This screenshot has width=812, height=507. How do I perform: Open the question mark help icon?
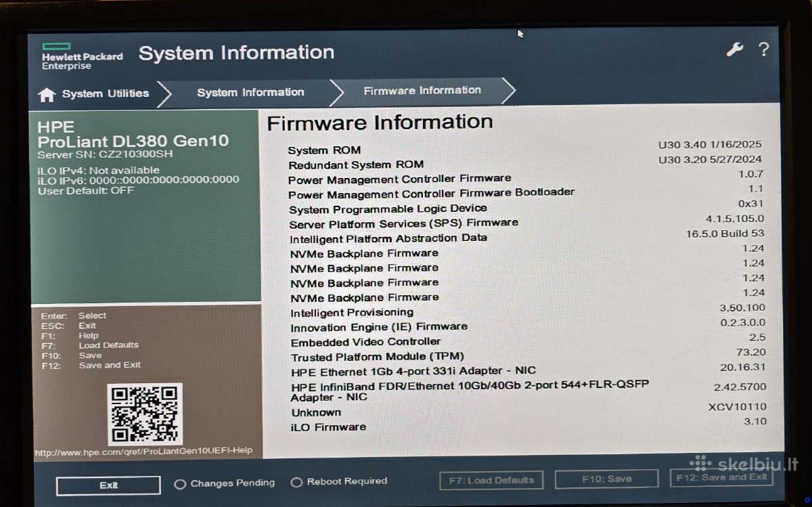click(763, 49)
